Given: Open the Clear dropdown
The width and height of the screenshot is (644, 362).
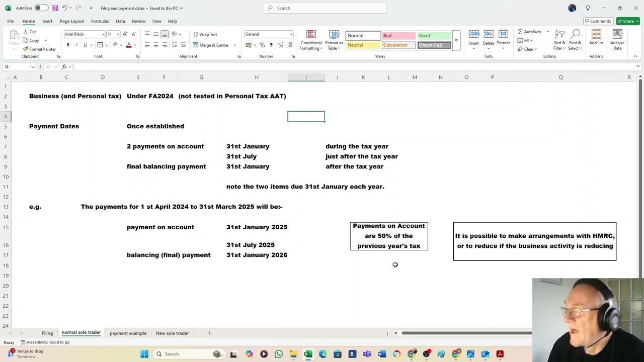Looking at the screenshot, I should point(527,49).
